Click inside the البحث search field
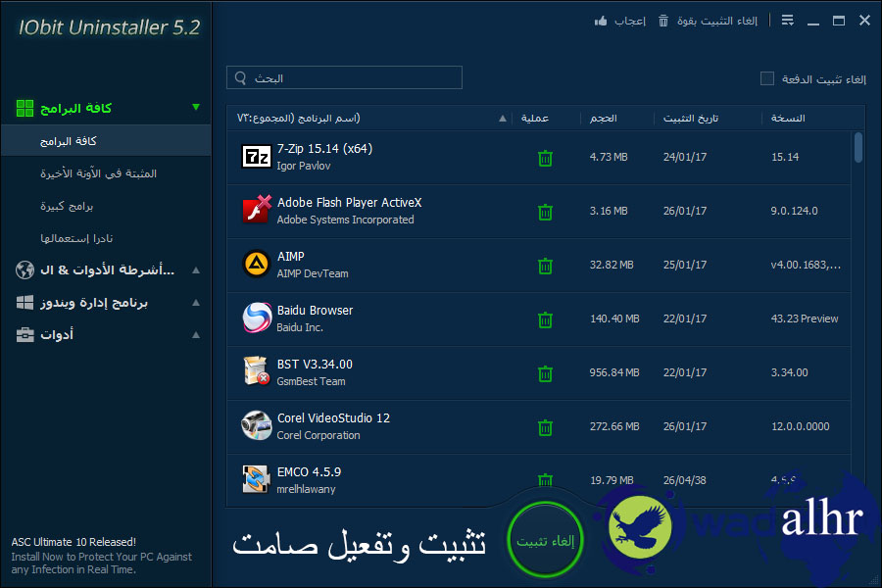This screenshot has width=882, height=588. click(x=344, y=77)
